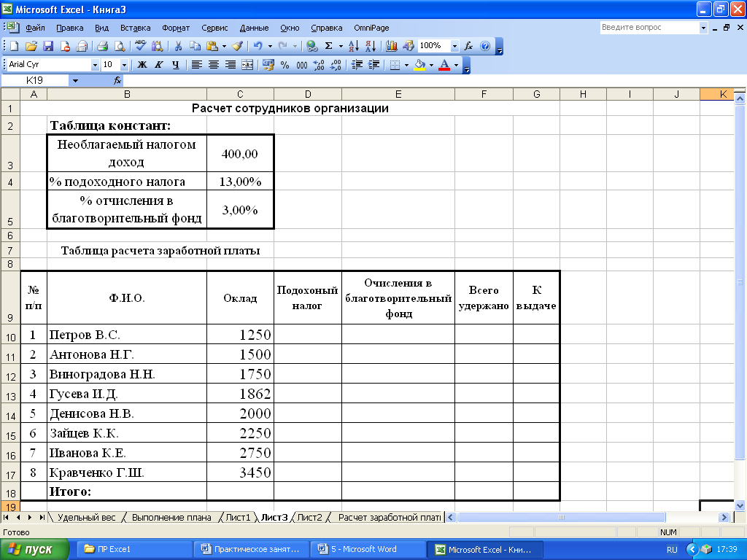Viewport: 747px width, 560px height.
Task: Launch the Chart Wizard icon
Action: [x=392, y=46]
